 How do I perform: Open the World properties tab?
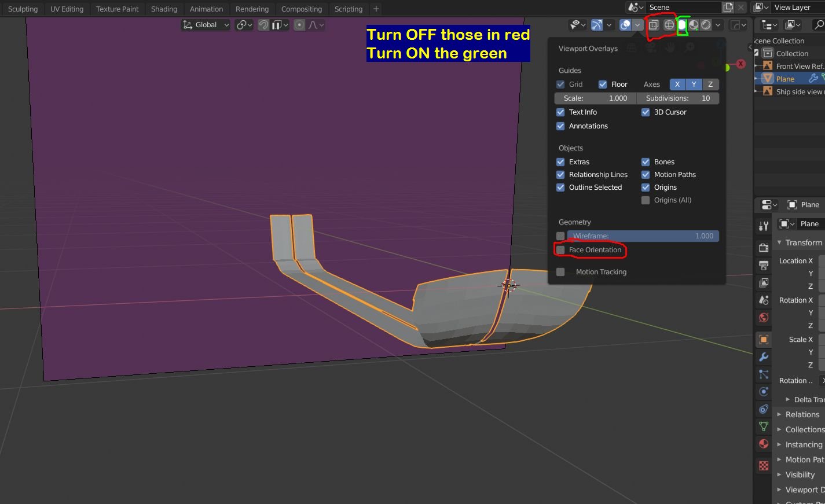[x=764, y=317]
